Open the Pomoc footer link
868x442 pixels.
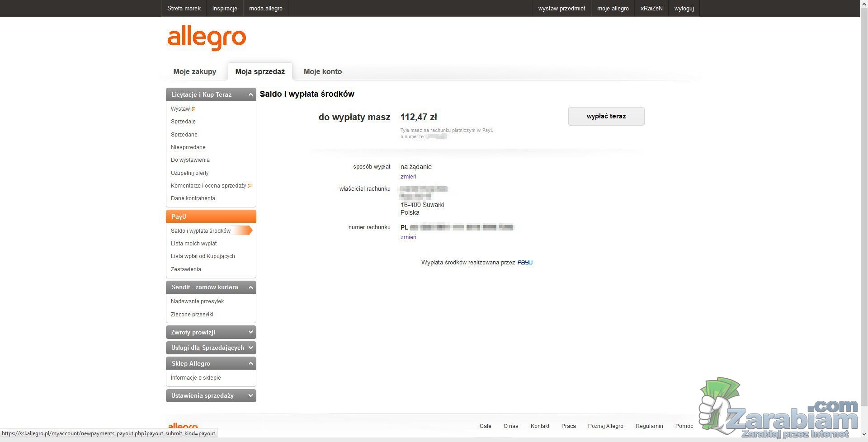tap(684, 426)
